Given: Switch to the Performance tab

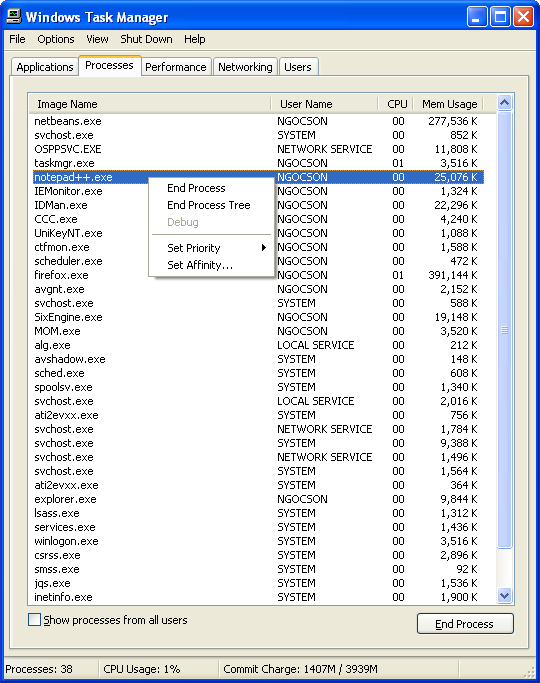Looking at the screenshot, I should tap(176, 67).
